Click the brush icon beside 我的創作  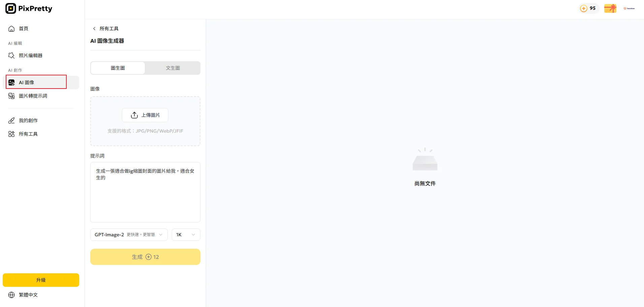pos(11,121)
